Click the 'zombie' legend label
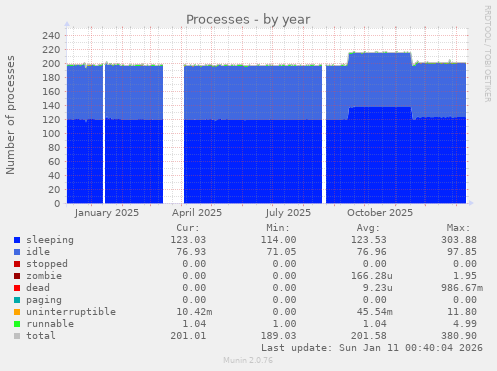Image resolution: width=497 pixels, height=371 pixels. coord(44,276)
